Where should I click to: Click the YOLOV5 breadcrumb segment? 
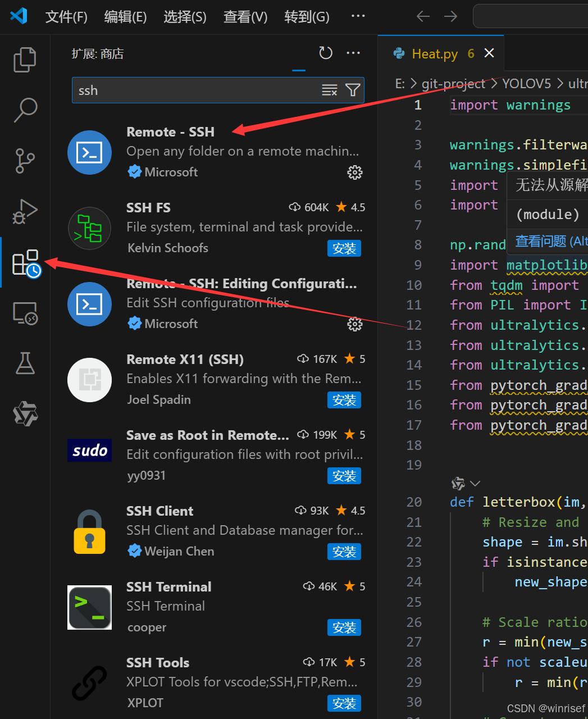tap(526, 84)
